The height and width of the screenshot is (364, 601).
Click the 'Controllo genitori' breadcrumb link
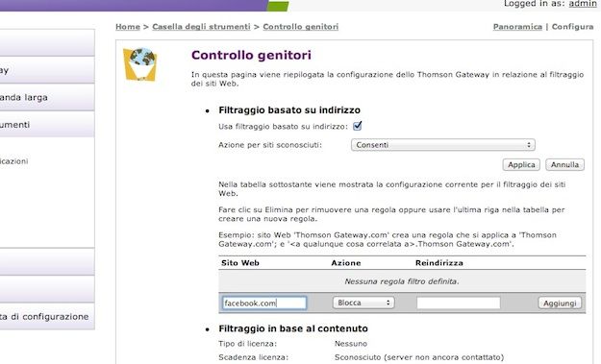(x=300, y=27)
